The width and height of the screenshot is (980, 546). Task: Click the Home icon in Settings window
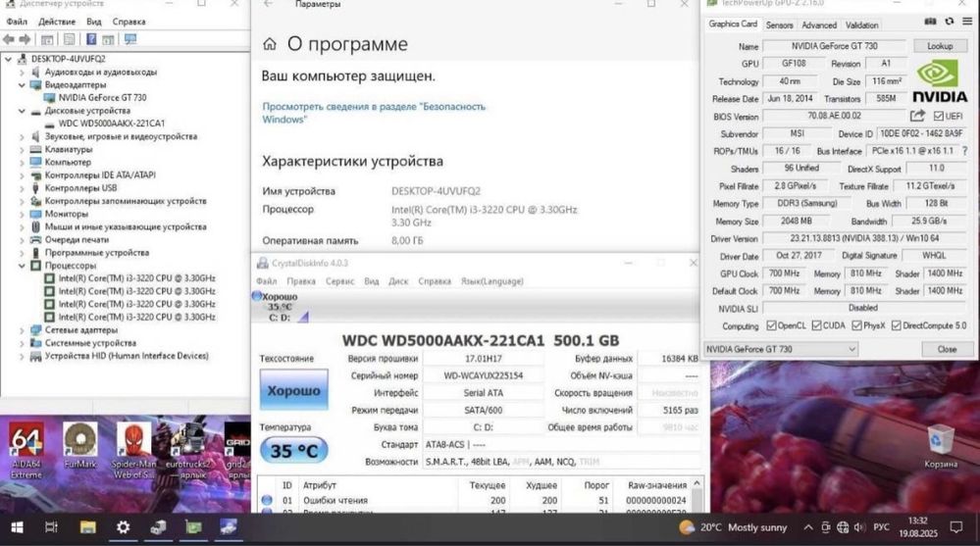(270, 44)
